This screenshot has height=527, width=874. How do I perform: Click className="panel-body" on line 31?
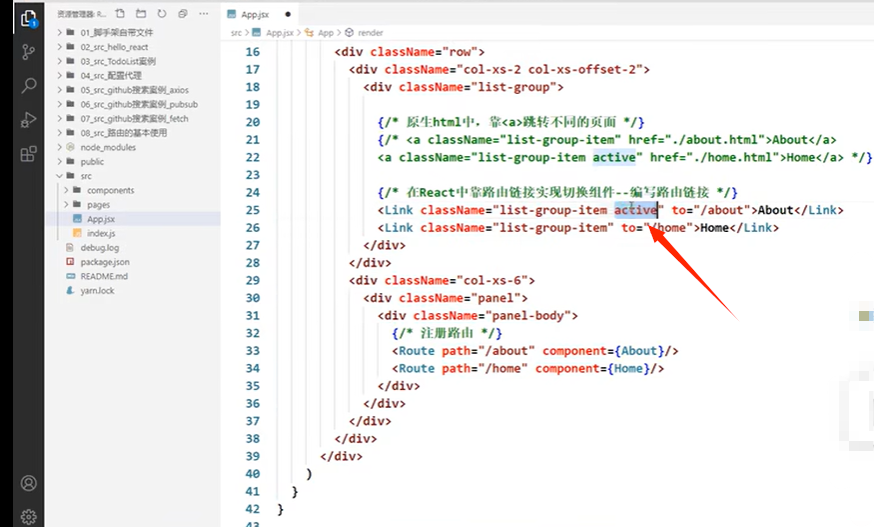(x=492, y=316)
